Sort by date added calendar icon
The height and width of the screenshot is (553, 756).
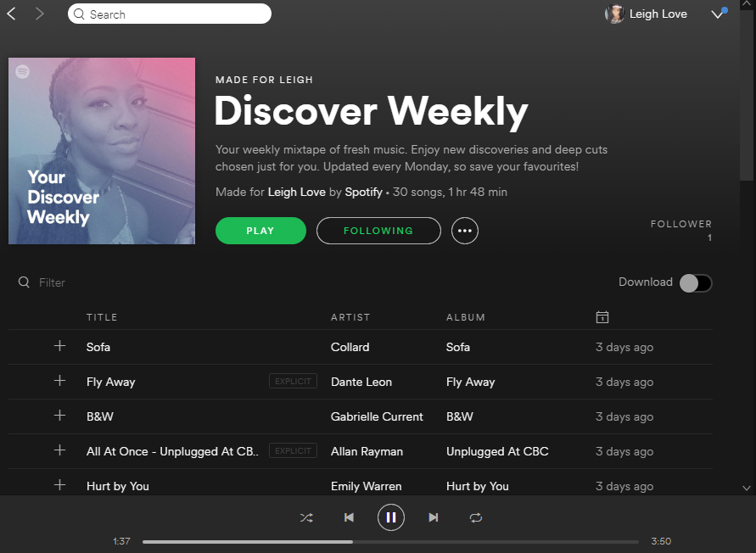[x=602, y=316]
